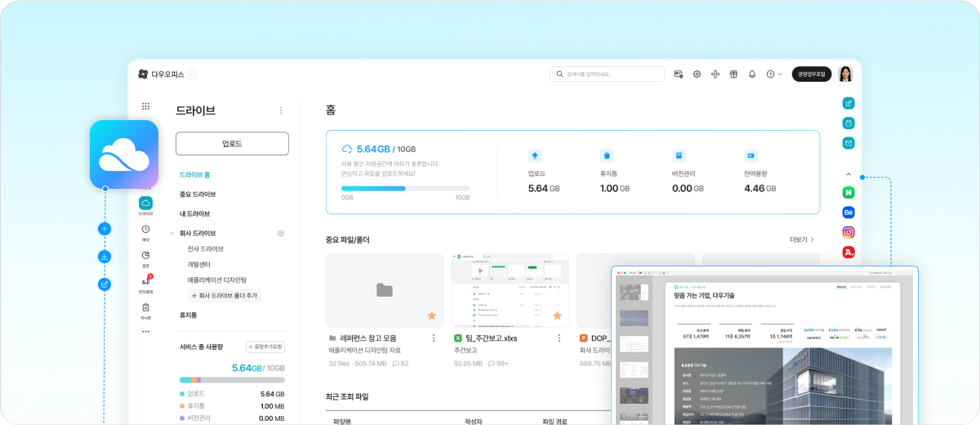Open 회사 드라이브 settings gear
The image size is (980, 425).
281,233
